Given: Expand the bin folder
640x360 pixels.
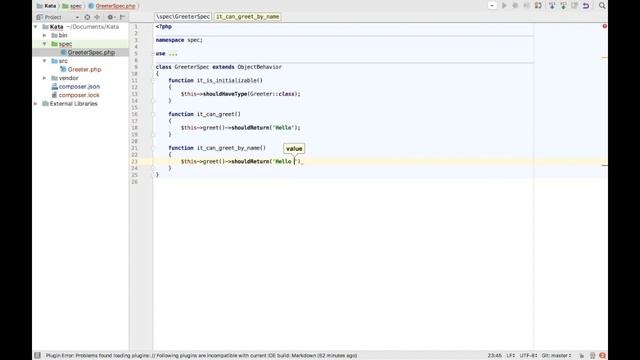Looking at the screenshot, I should pyautogui.click(x=45, y=35).
